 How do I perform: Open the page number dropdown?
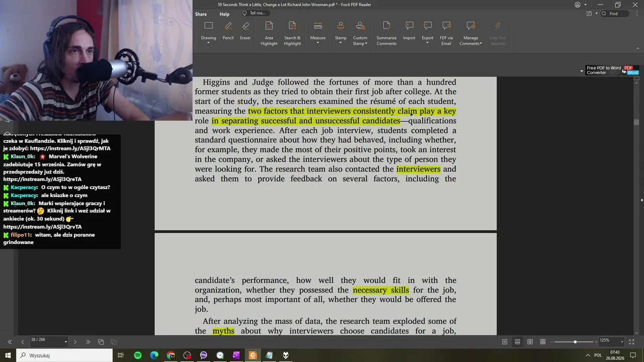65,342
